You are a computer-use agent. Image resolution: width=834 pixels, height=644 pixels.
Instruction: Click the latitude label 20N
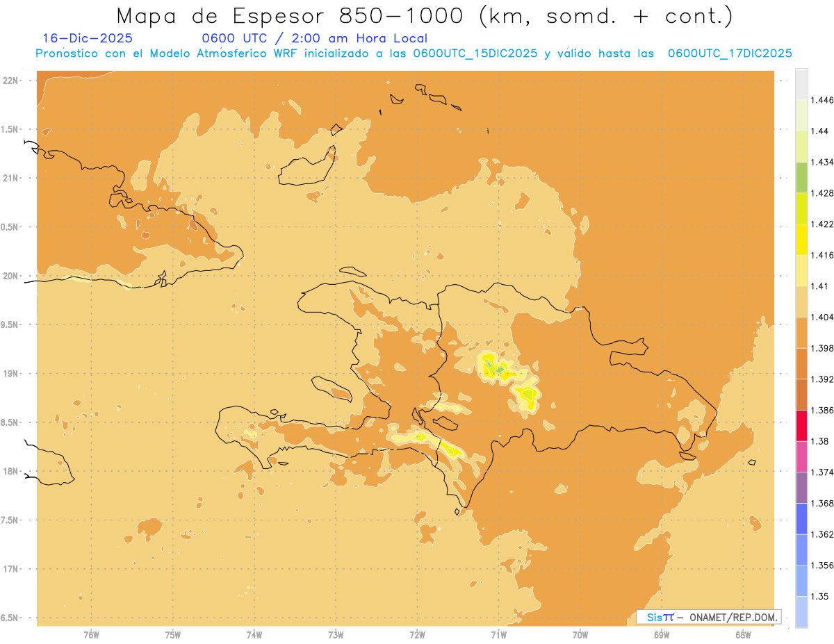(10, 276)
